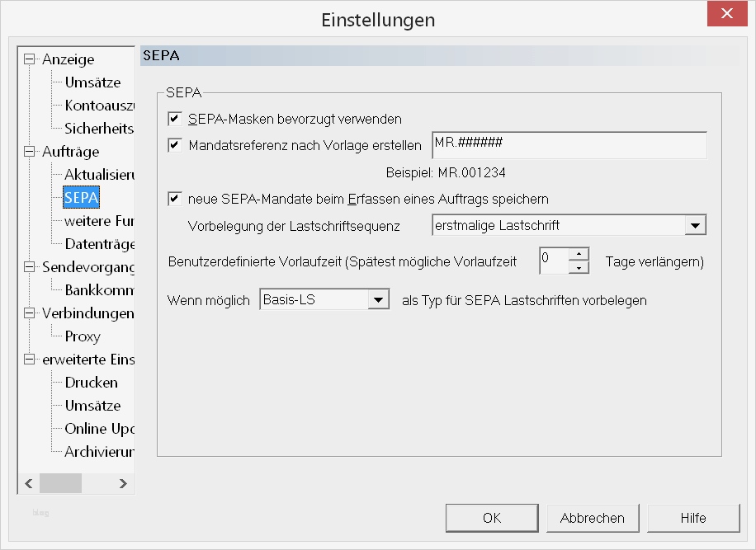Open the Basis-LS type dropdown
The width and height of the screenshot is (756, 550).
pyautogui.click(x=379, y=300)
